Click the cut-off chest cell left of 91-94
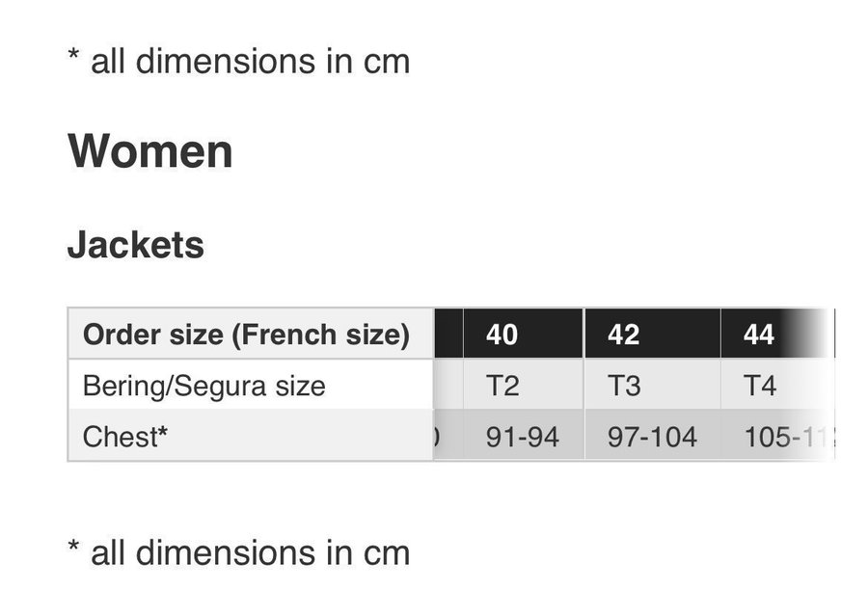 coord(448,436)
